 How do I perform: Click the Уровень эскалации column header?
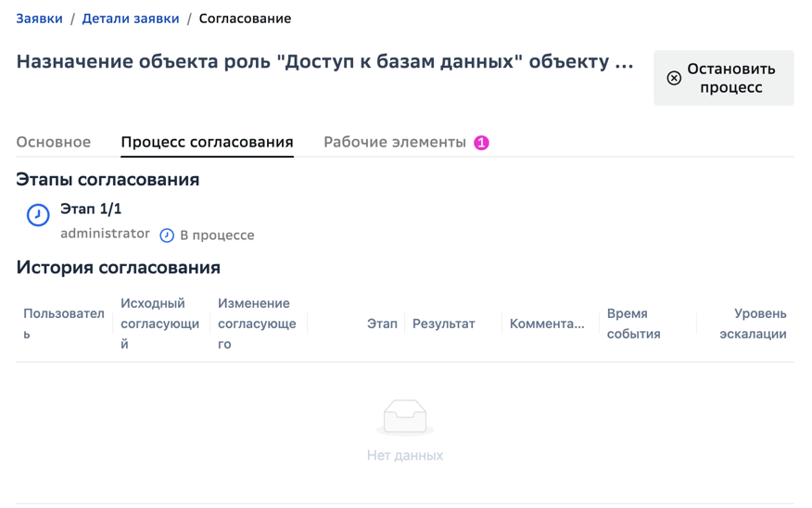point(753,324)
